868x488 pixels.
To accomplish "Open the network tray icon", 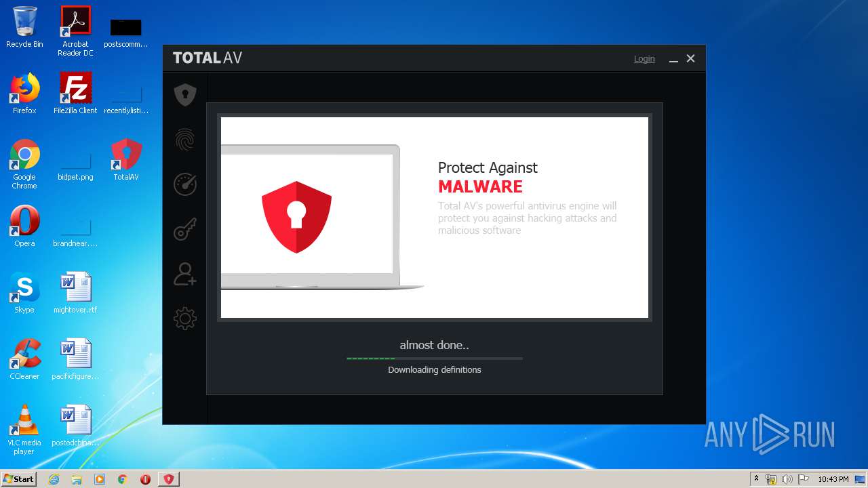I will [x=771, y=479].
